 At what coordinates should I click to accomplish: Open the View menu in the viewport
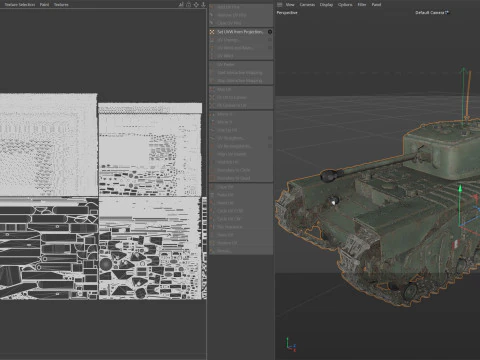point(290,5)
